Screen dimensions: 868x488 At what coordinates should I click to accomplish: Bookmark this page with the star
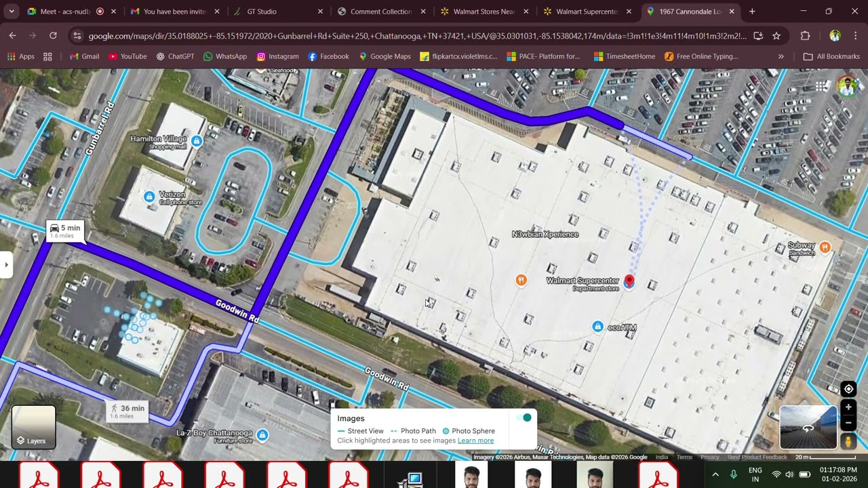point(776,36)
